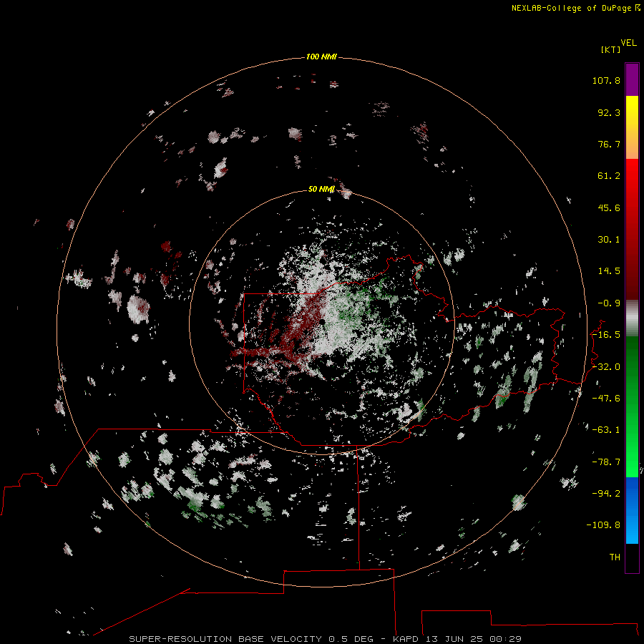Click the 50 NMI range ring label
The height and width of the screenshot is (644, 644).
click(321, 189)
